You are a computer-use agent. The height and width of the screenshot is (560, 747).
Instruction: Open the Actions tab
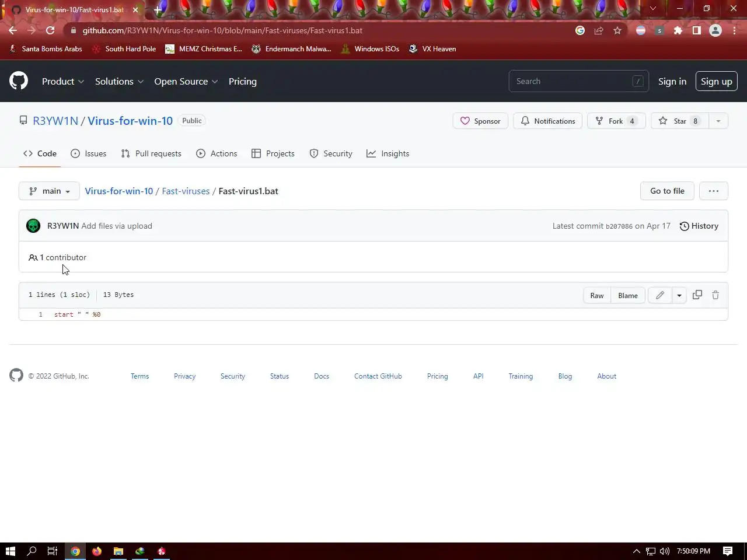(217, 153)
